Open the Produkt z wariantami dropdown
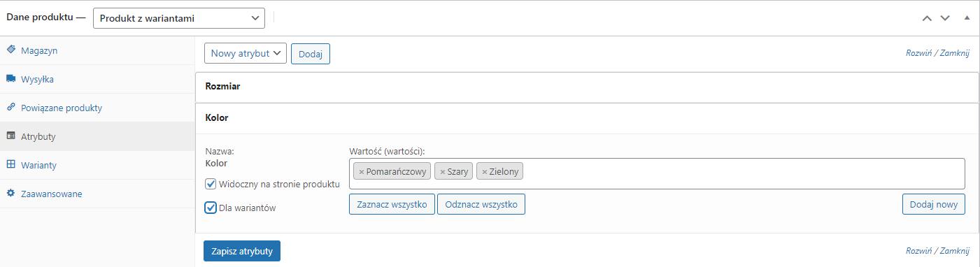Image resolution: width=980 pixels, height=267 pixels. click(x=179, y=18)
